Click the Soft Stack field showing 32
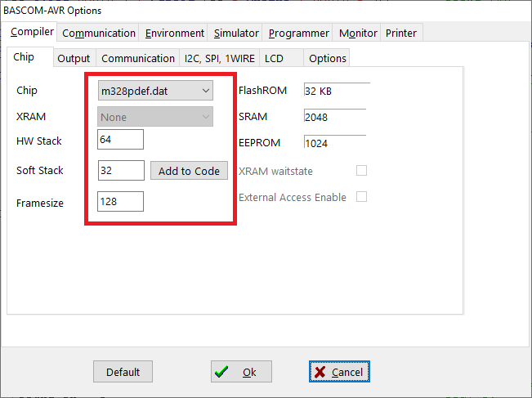Screen dimensions: 532x398 [121, 170]
